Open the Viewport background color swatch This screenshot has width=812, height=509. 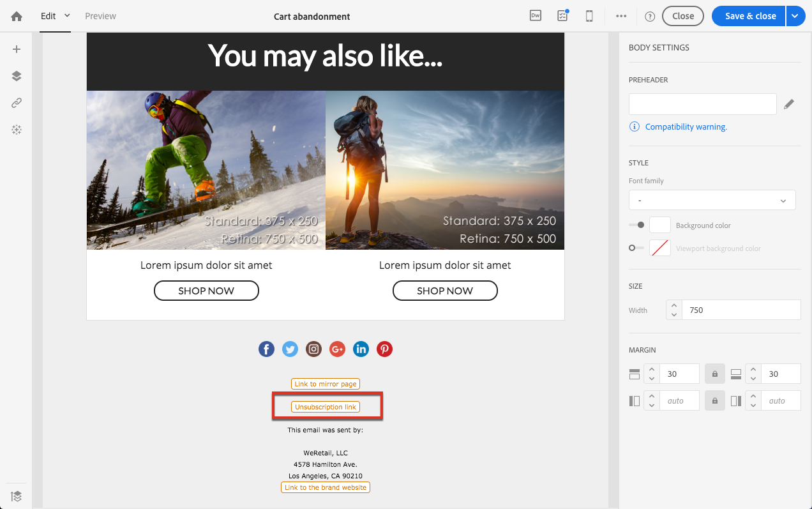[660, 248]
